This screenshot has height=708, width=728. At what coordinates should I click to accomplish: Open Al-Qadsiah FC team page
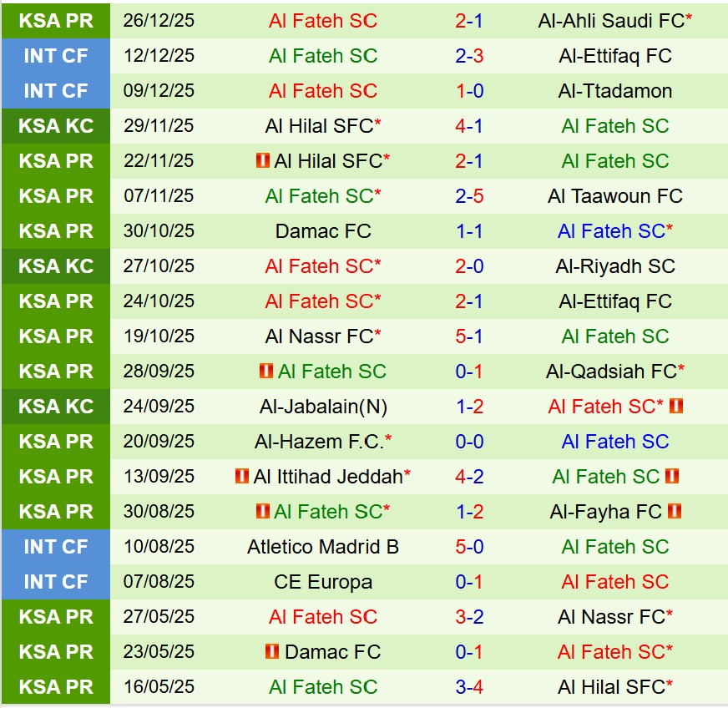(611, 372)
